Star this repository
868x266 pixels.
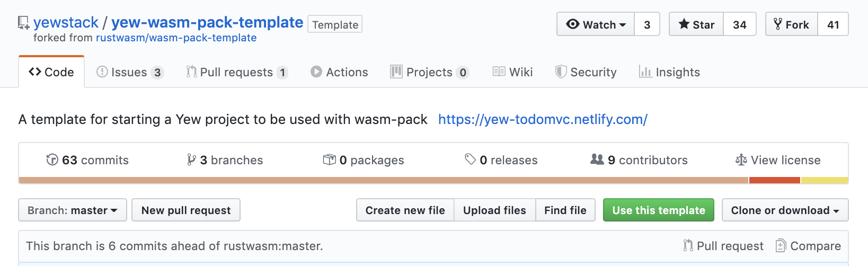pyautogui.click(x=696, y=24)
